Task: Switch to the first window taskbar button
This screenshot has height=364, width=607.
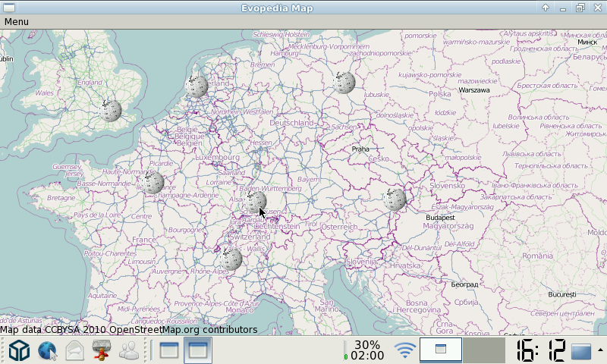Action: tap(169, 350)
